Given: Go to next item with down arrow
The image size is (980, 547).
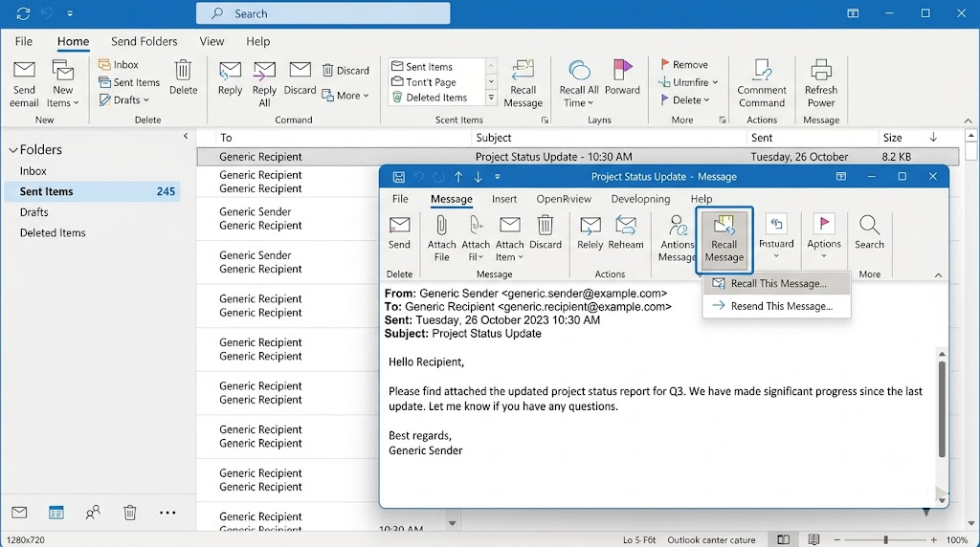Looking at the screenshot, I should pyautogui.click(x=479, y=177).
